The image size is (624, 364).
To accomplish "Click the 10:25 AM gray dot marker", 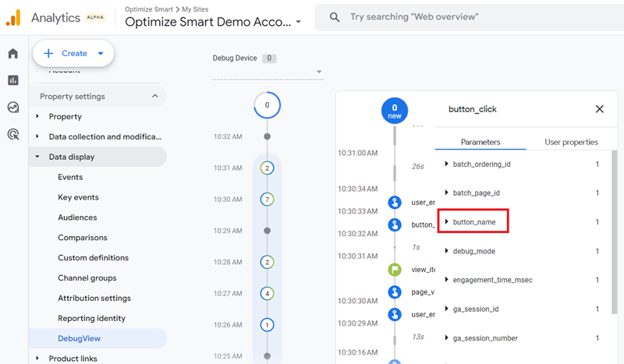I will 267,356.
